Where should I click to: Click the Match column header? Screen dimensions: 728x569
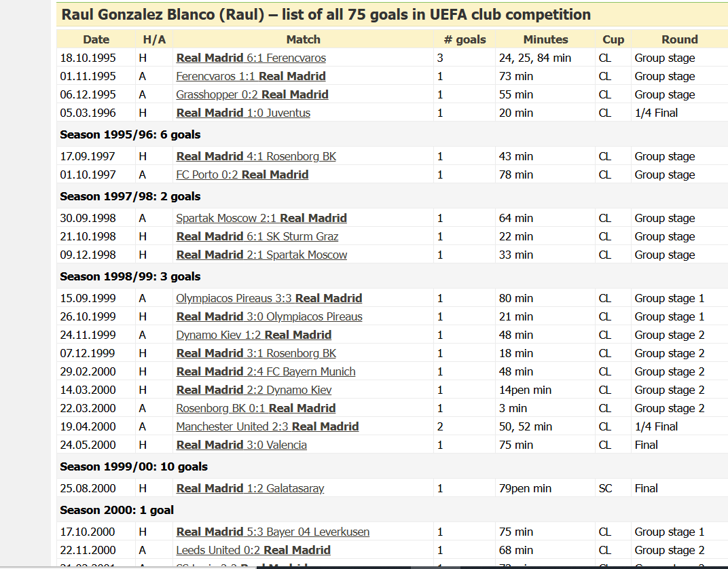303,39
